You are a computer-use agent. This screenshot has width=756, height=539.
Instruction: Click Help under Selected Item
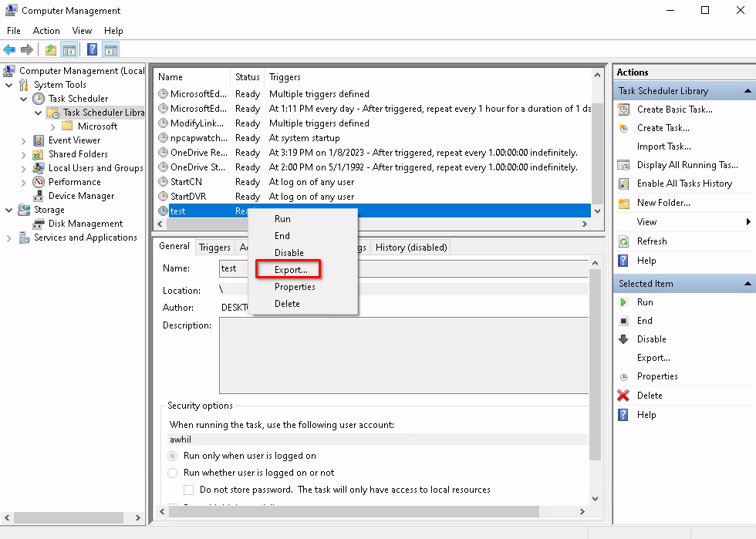pos(646,415)
